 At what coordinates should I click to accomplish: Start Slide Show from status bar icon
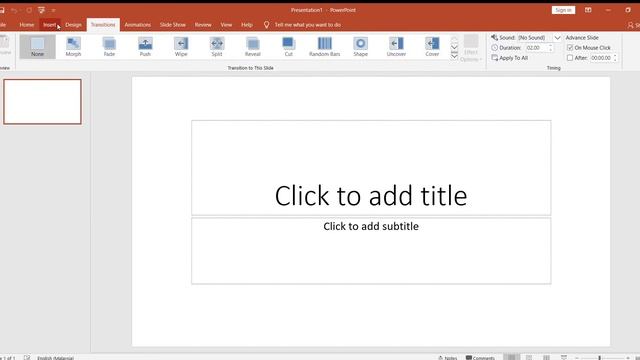(564, 358)
